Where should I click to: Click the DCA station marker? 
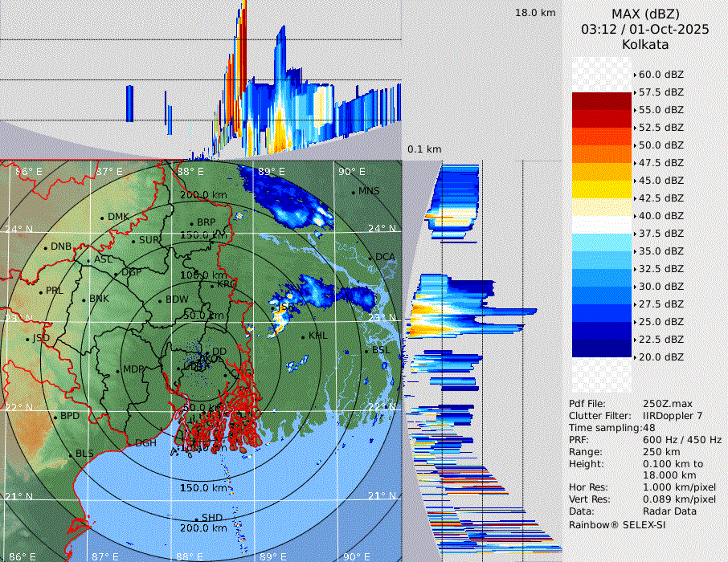(370, 257)
